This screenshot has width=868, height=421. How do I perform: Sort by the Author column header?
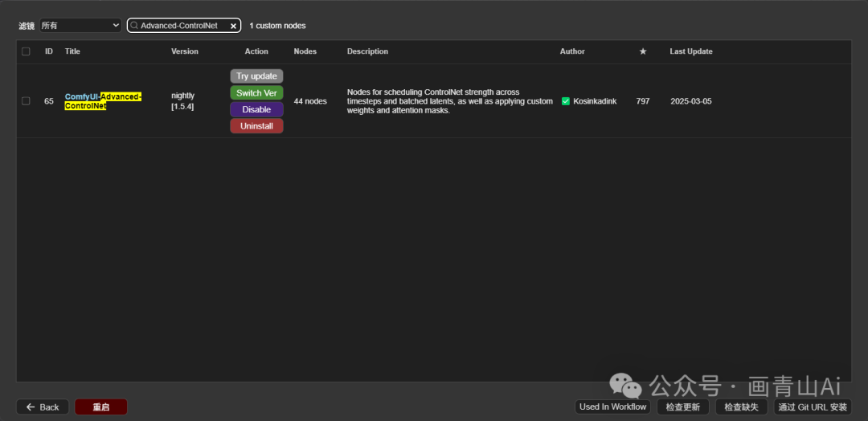pos(572,51)
